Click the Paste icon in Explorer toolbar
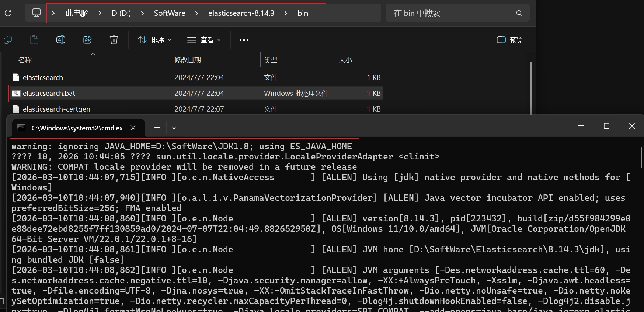Viewport: 644px width, 312px height. (34, 40)
